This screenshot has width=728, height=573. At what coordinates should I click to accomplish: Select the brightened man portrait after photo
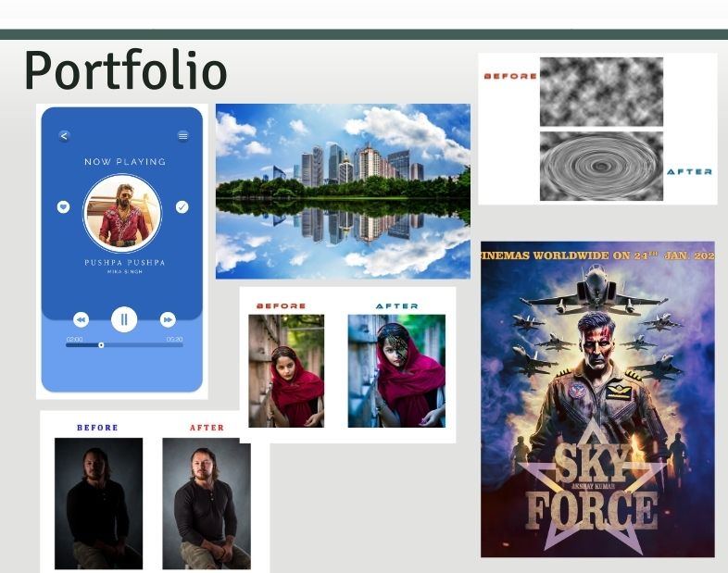click(207, 504)
